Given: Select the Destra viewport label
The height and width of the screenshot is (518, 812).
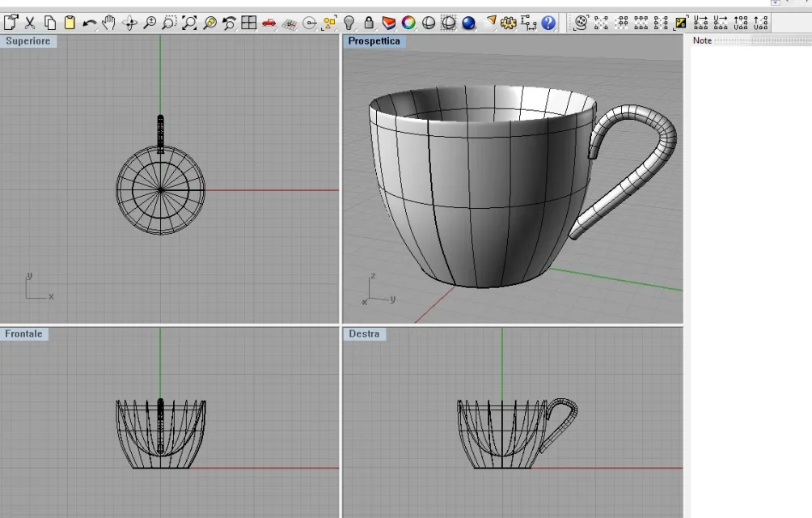Looking at the screenshot, I should click(364, 334).
